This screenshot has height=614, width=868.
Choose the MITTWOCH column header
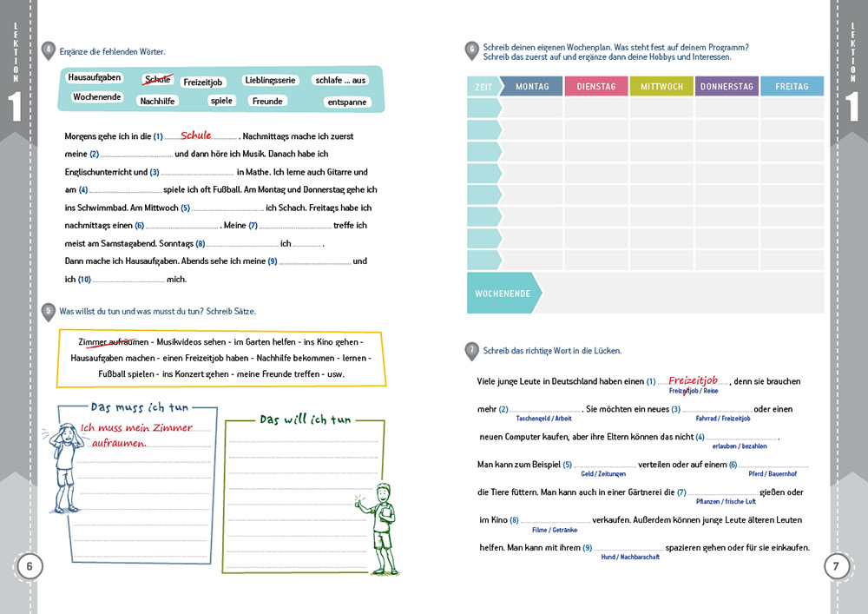coord(661,87)
